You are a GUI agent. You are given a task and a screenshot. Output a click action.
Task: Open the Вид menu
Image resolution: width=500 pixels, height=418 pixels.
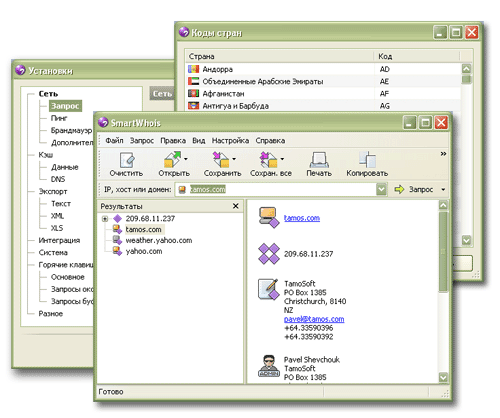coord(199,141)
